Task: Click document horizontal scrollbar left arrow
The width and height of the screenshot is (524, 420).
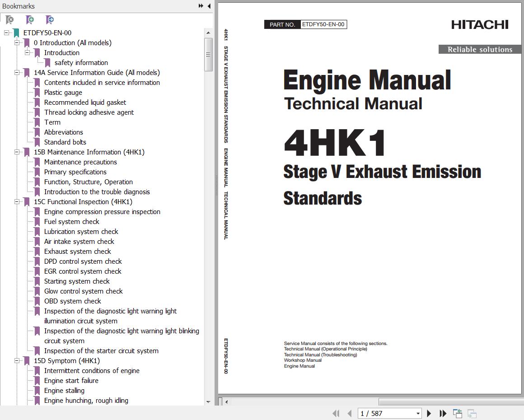Action: coord(227,402)
